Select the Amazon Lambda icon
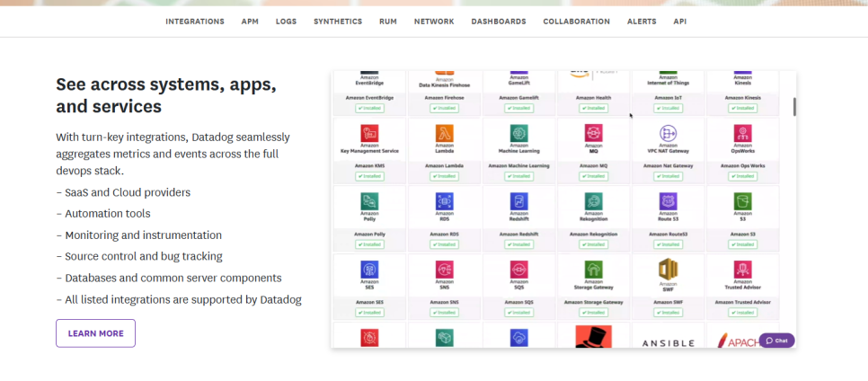 tap(444, 133)
